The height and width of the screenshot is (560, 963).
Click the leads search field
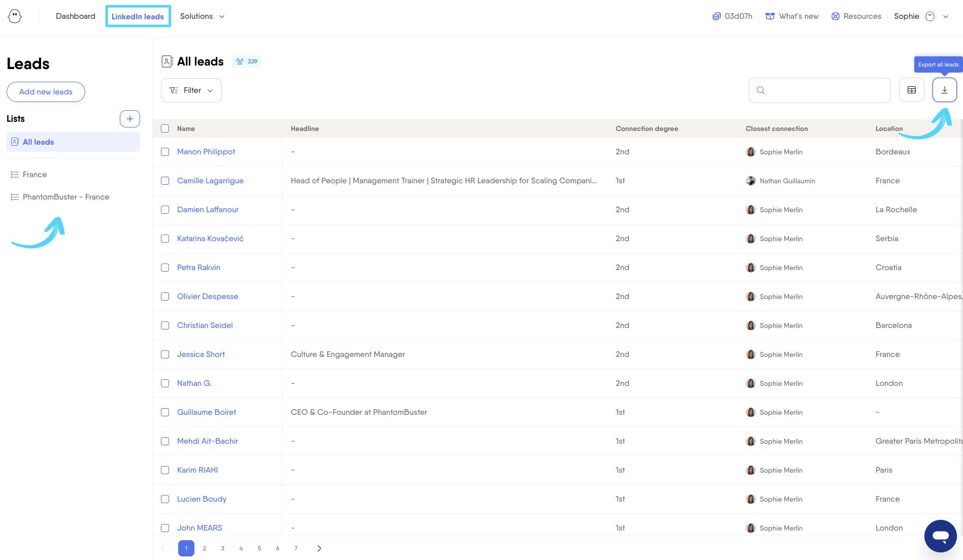[819, 90]
